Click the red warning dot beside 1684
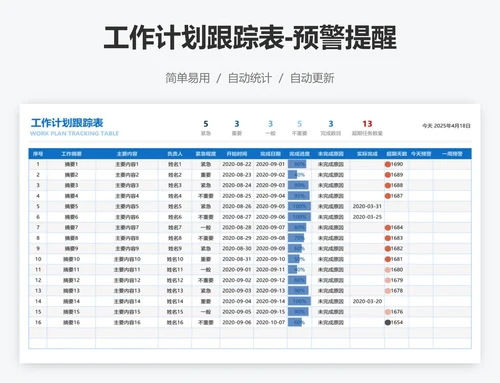Screen dimensions: 500x383 tap(388, 228)
